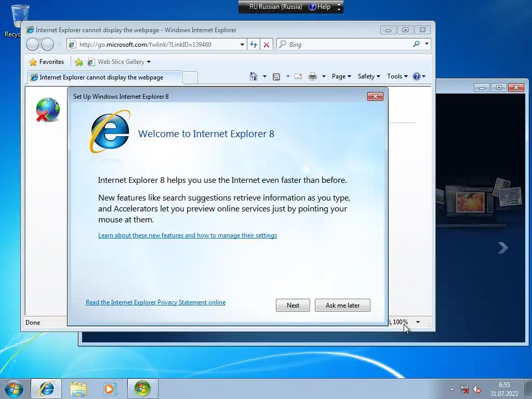Viewport: 532px width, 399px height.
Task: Open the Favorites center
Action: pos(46,62)
